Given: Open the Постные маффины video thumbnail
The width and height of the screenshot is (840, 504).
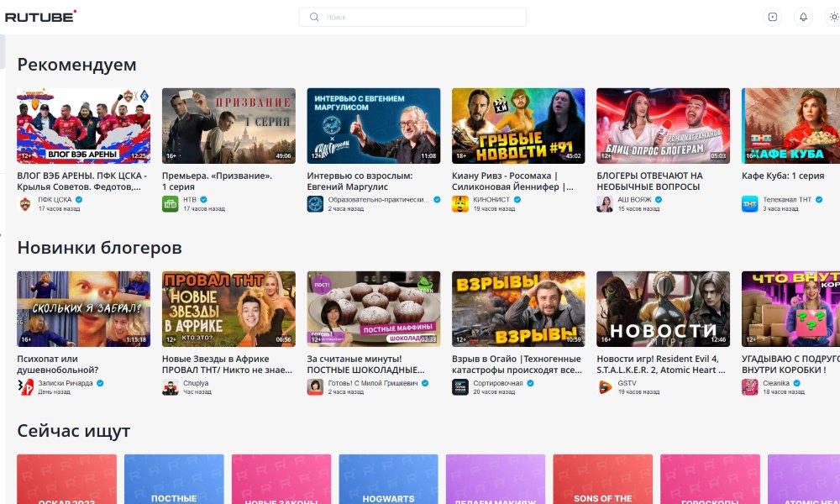Looking at the screenshot, I should [x=373, y=308].
